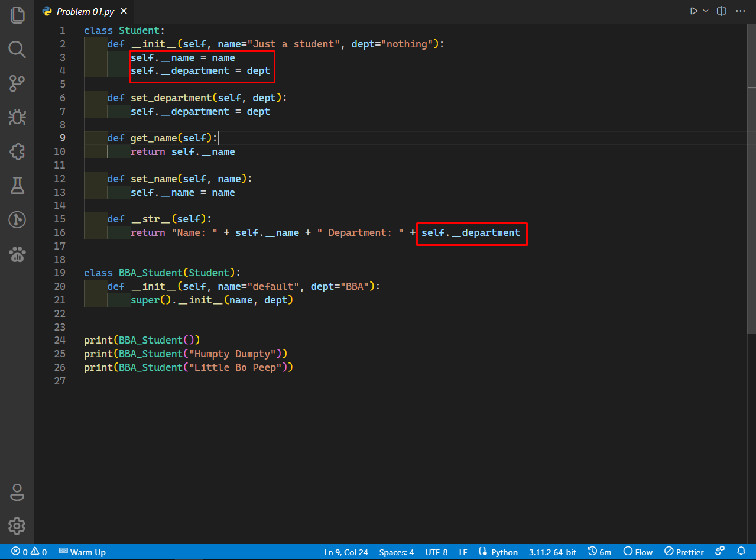Change interpreter via 3.11.2 64-bit
This screenshot has width=756, height=560.
[552, 552]
